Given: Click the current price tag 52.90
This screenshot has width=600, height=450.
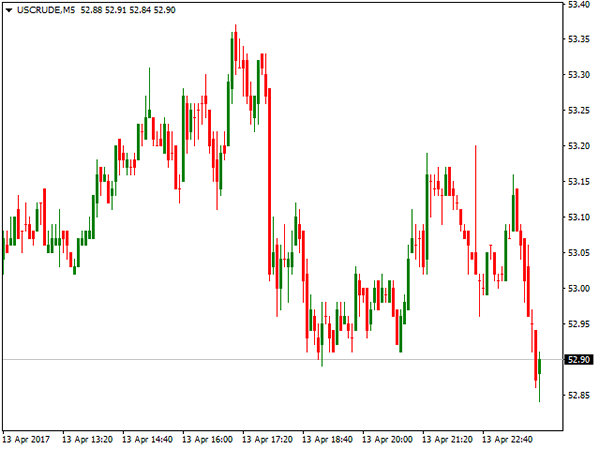Looking at the screenshot, I should (579, 360).
